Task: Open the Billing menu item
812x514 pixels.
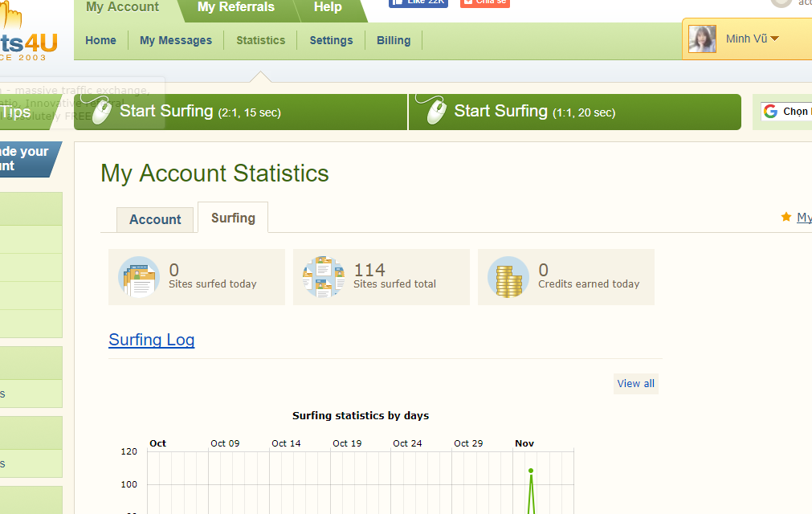Action: (x=394, y=40)
